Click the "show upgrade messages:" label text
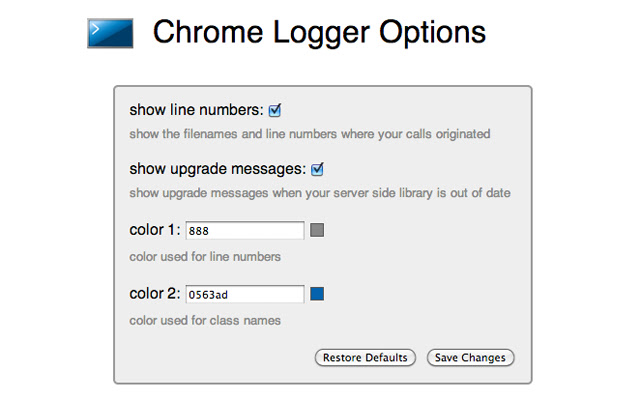 (x=218, y=169)
